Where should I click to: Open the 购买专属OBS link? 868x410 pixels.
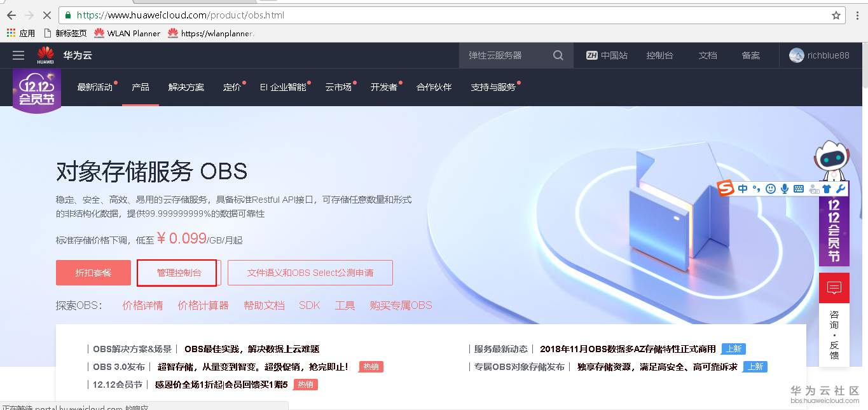point(401,306)
